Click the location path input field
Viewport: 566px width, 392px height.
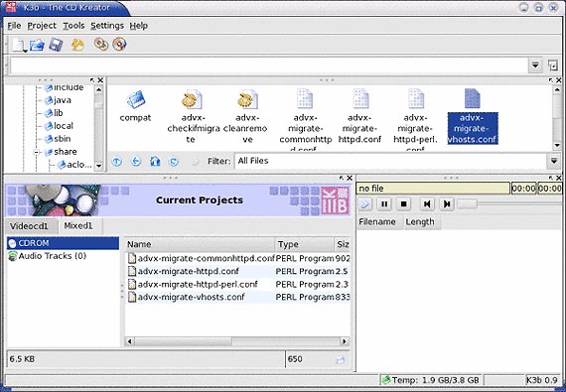point(269,65)
